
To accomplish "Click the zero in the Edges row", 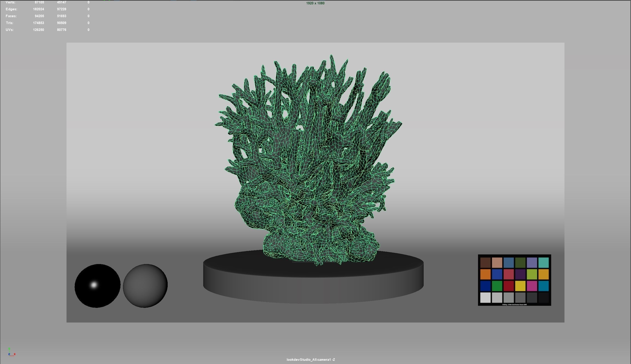I will pyautogui.click(x=89, y=9).
